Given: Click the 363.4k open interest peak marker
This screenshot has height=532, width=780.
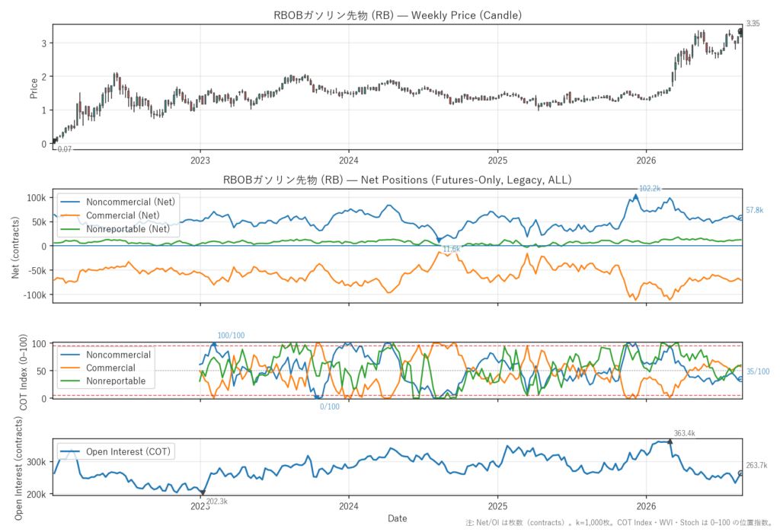Looking at the screenshot, I should [670, 441].
